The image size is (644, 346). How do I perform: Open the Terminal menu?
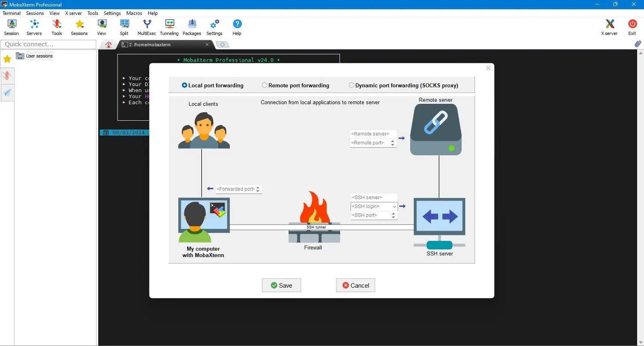coord(12,13)
